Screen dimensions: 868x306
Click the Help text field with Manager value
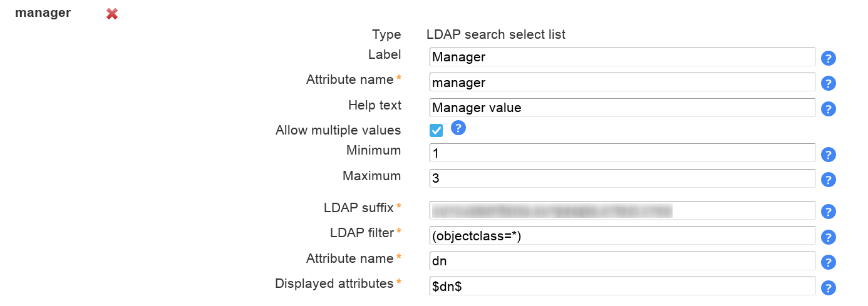(622, 108)
